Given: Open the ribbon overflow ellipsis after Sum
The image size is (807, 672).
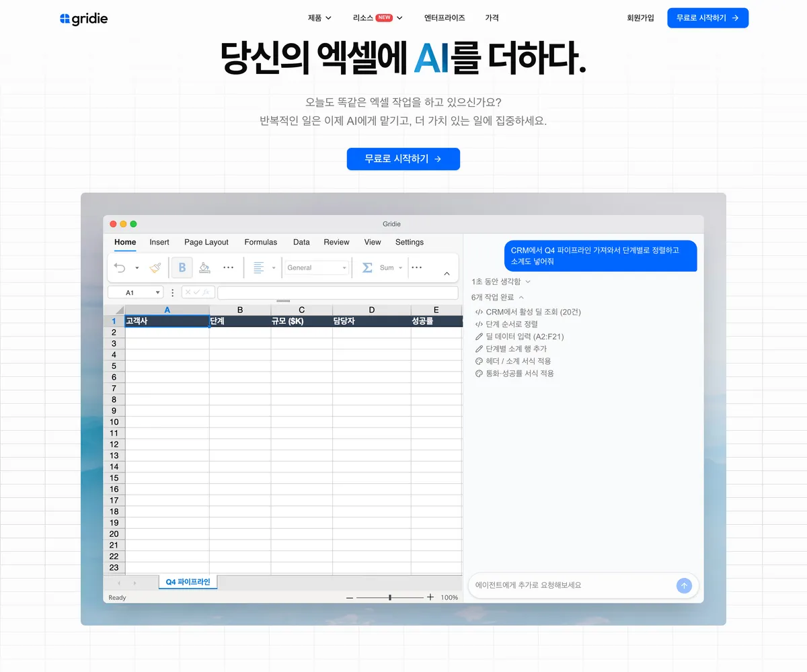Looking at the screenshot, I should tap(416, 267).
